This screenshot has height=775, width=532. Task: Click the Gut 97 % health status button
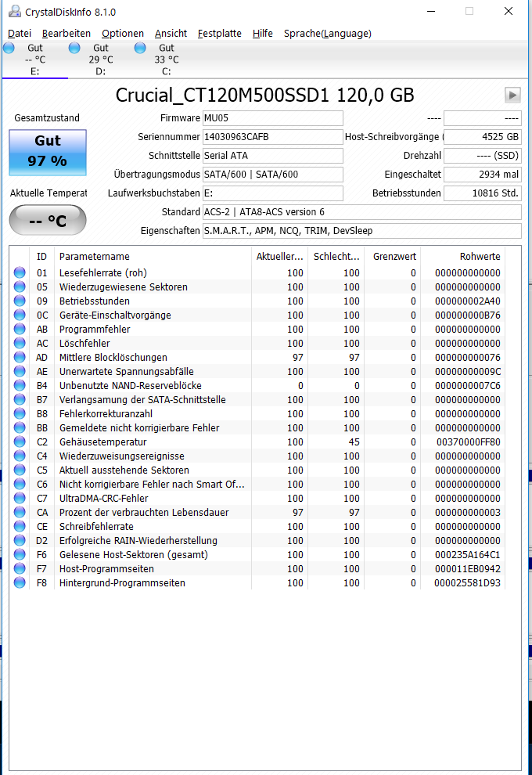pyautogui.click(x=48, y=152)
